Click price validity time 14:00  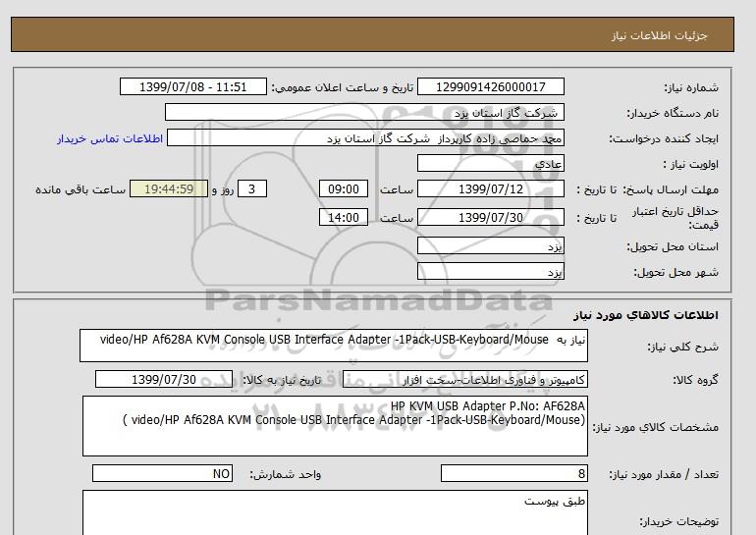click(x=344, y=217)
